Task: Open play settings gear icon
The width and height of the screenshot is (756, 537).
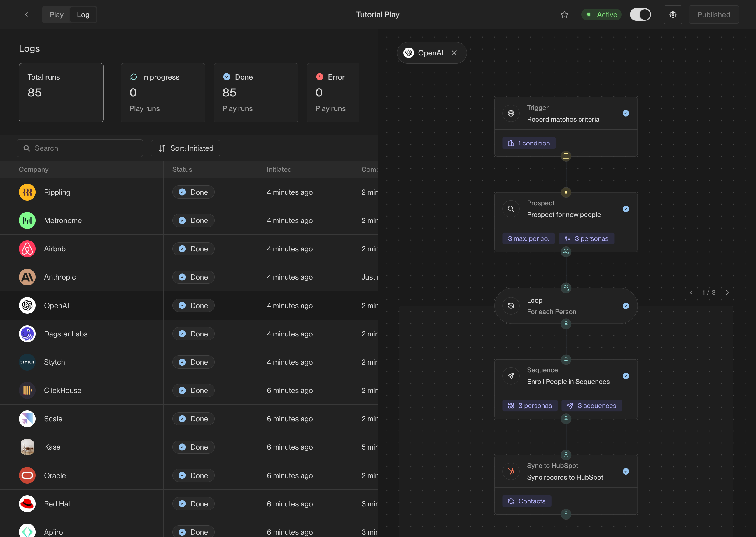Action: [673, 15]
